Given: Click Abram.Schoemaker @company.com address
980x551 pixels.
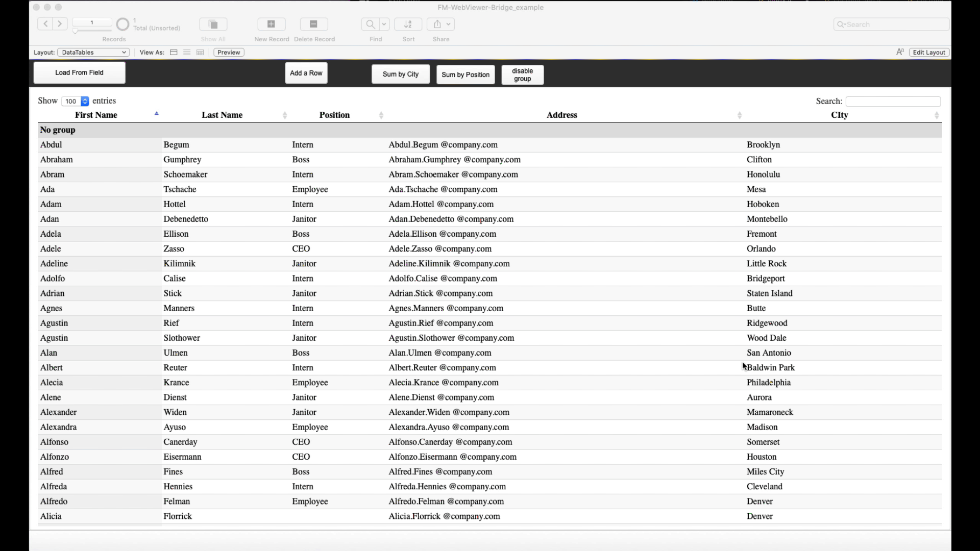Looking at the screenshot, I should (453, 174).
